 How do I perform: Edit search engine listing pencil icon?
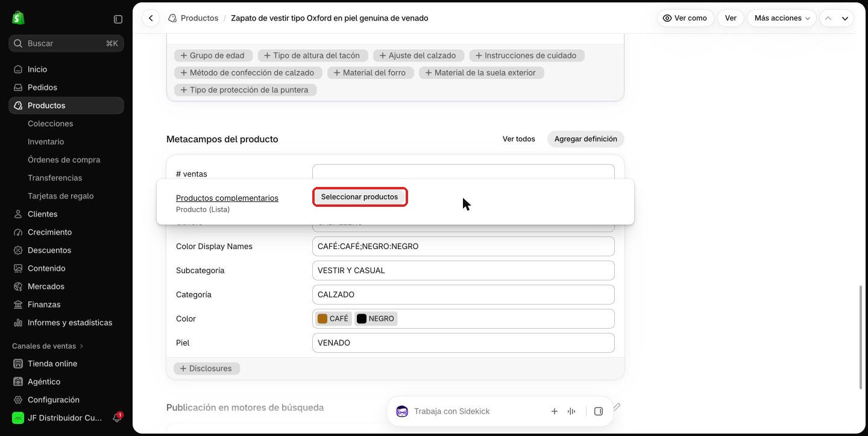(x=617, y=407)
